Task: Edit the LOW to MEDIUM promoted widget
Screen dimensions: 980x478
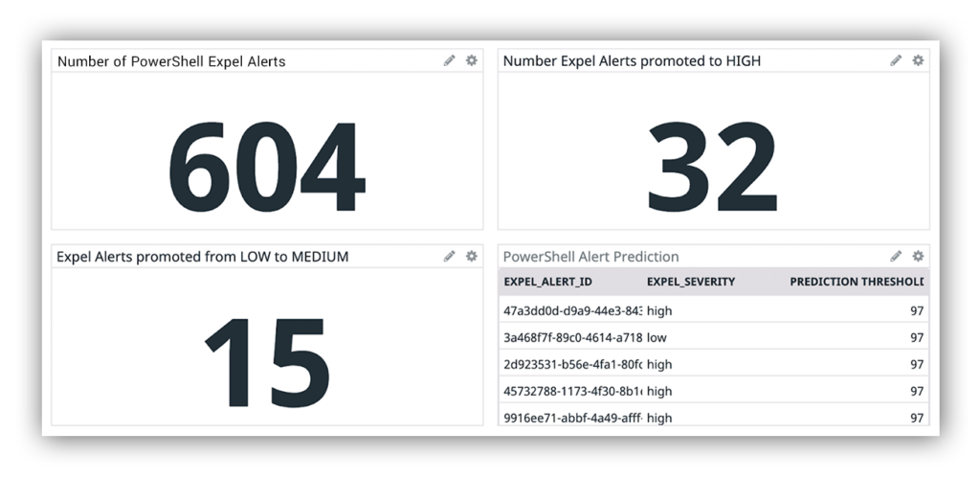Action: pos(449,256)
